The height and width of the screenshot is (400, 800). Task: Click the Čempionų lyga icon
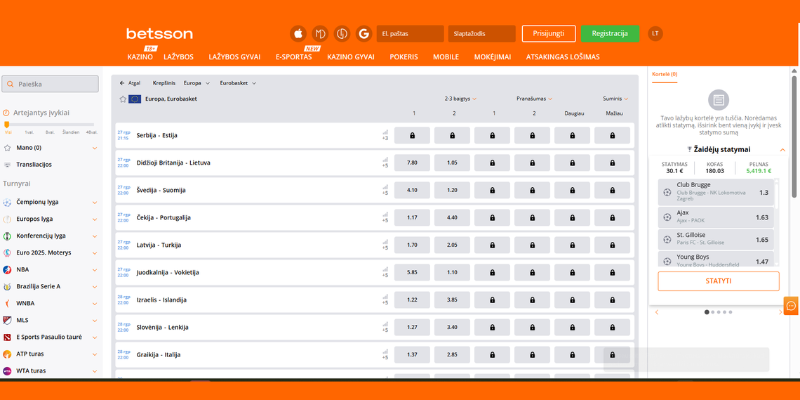click(7, 203)
